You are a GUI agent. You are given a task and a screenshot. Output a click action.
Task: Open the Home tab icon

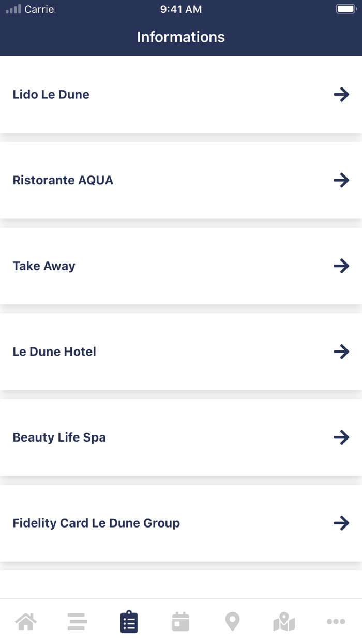26,621
